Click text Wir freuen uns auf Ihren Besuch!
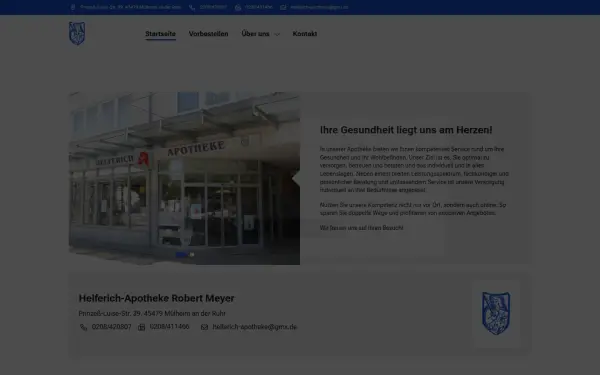 coord(362,228)
